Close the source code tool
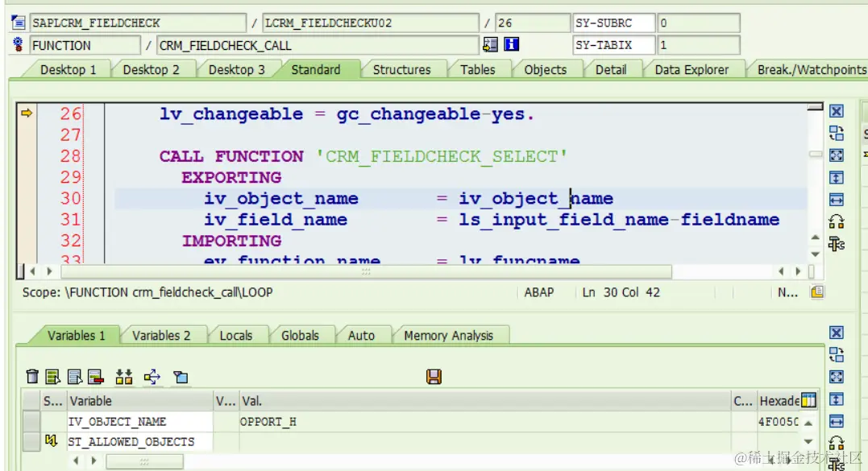 point(837,111)
